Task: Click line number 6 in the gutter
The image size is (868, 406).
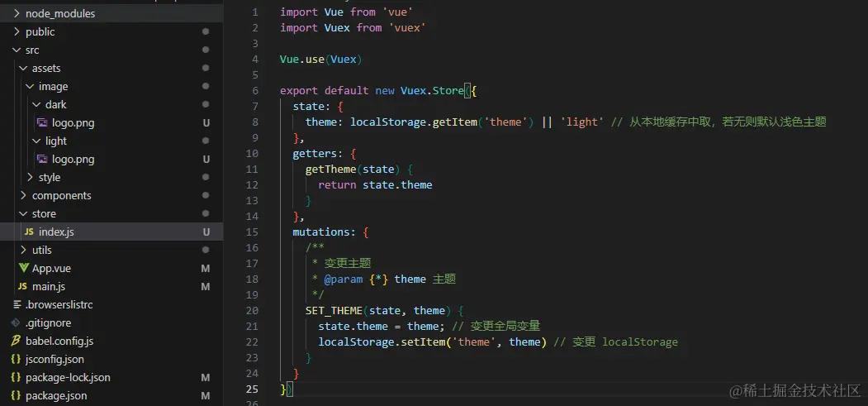Action: pyautogui.click(x=254, y=91)
